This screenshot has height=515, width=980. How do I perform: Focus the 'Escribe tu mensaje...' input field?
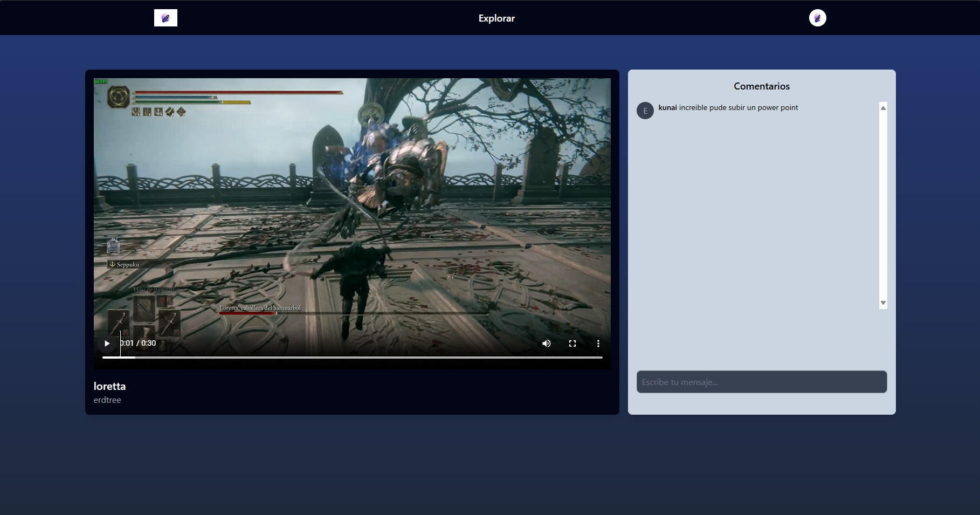[761, 382]
